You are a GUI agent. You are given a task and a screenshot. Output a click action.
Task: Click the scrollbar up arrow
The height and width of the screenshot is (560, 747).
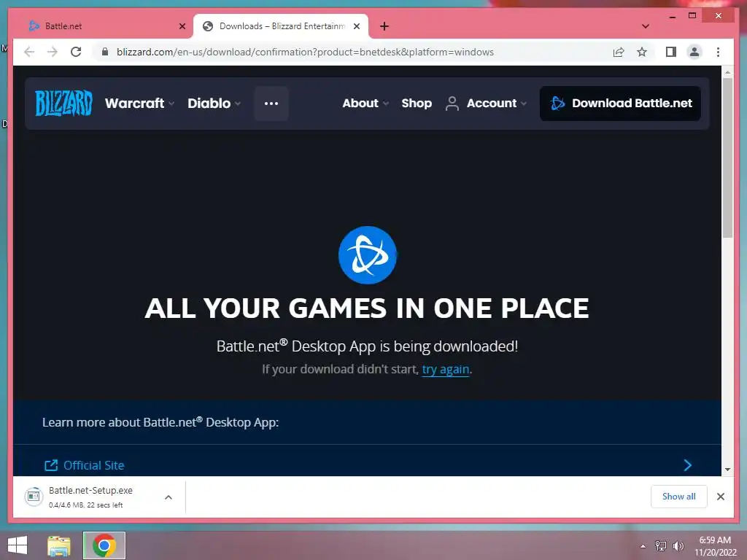[x=727, y=72]
